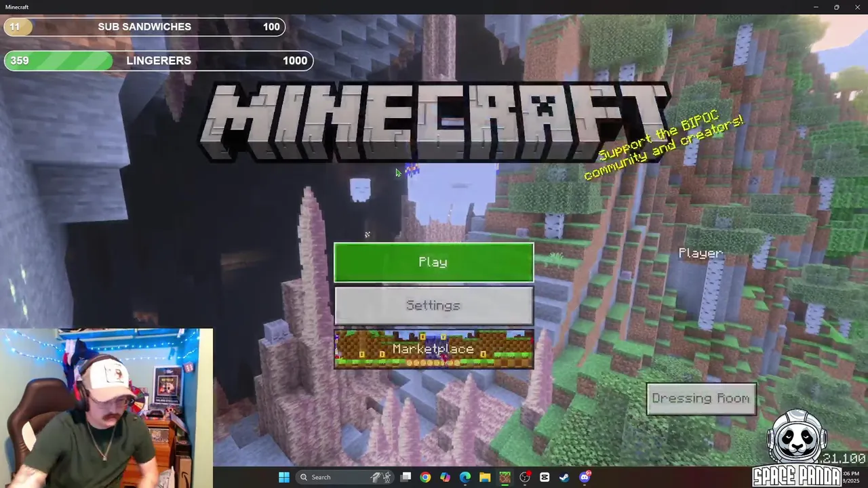This screenshot has width=868, height=488.
Task: Open CapCut from taskbar
Action: 545,477
